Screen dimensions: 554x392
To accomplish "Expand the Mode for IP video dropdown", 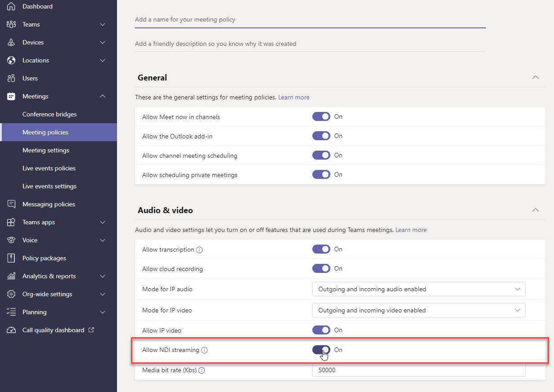I will point(518,310).
